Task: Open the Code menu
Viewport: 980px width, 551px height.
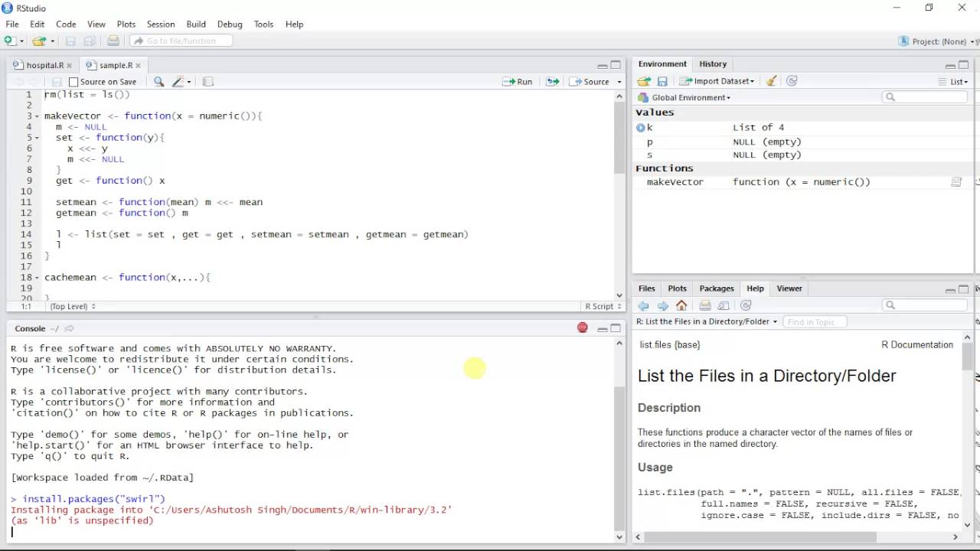Action: [x=66, y=24]
